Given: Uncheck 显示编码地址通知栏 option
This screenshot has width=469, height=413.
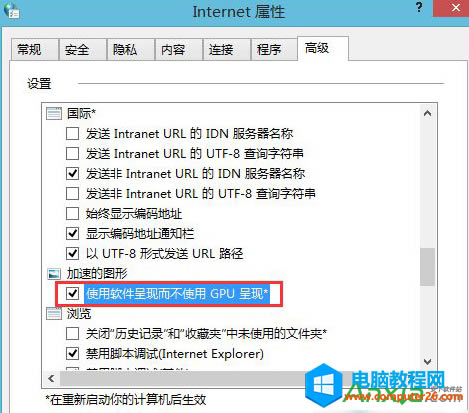Looking at the screenshot, I should 73,234.
